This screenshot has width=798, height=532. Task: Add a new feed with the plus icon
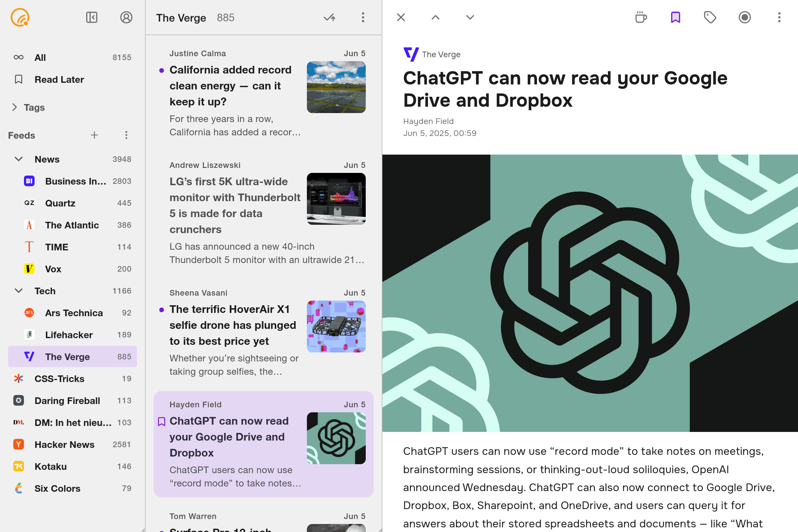pos(95,135)
